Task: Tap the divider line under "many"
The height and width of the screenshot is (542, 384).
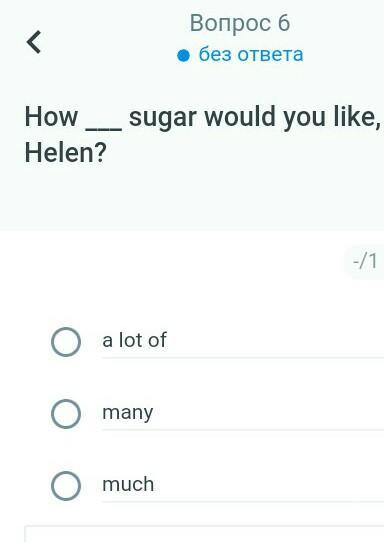Action: [x=243, y=429]
